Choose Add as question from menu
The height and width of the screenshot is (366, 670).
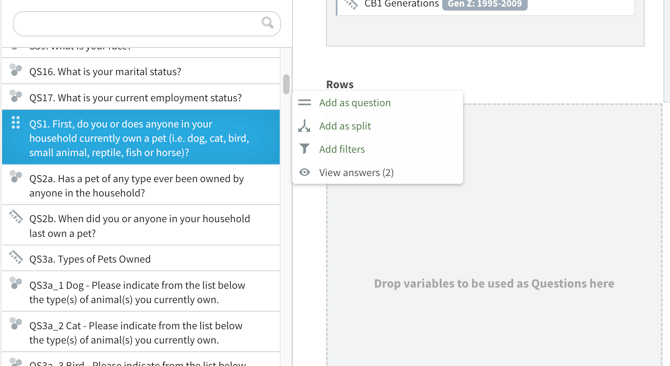355,102
